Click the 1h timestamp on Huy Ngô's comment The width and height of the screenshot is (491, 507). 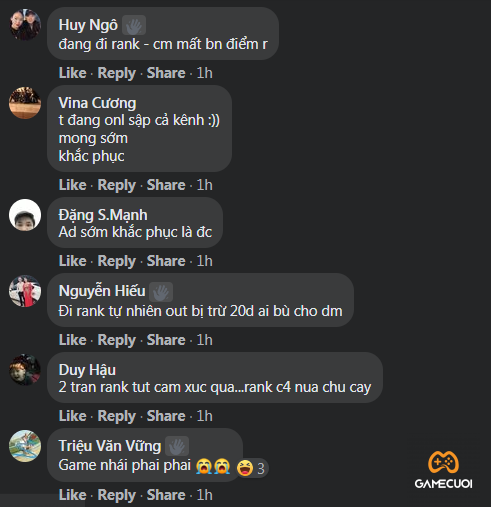[204, 73]
